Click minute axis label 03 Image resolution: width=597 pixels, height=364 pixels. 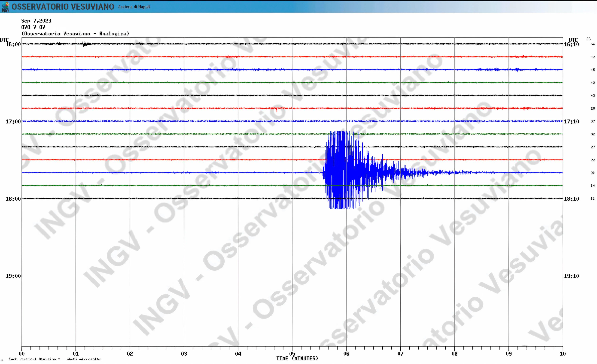tap(184, 354)
